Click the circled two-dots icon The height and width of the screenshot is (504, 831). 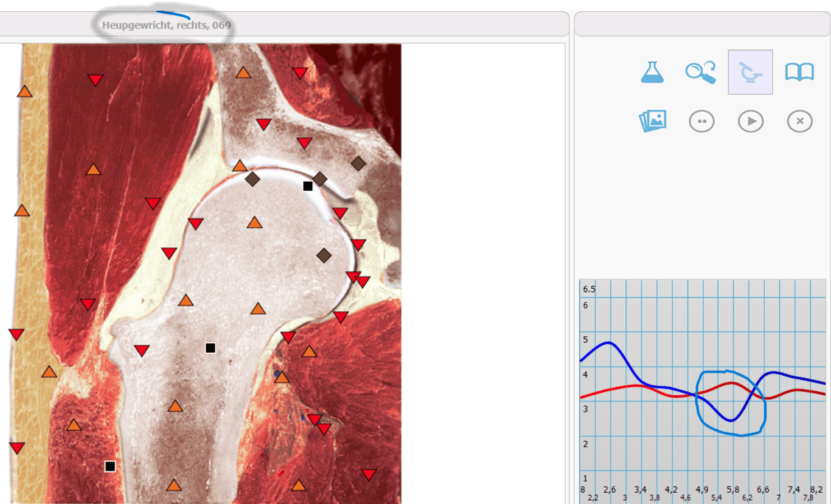pyautogui.click(x=701, y=121)
